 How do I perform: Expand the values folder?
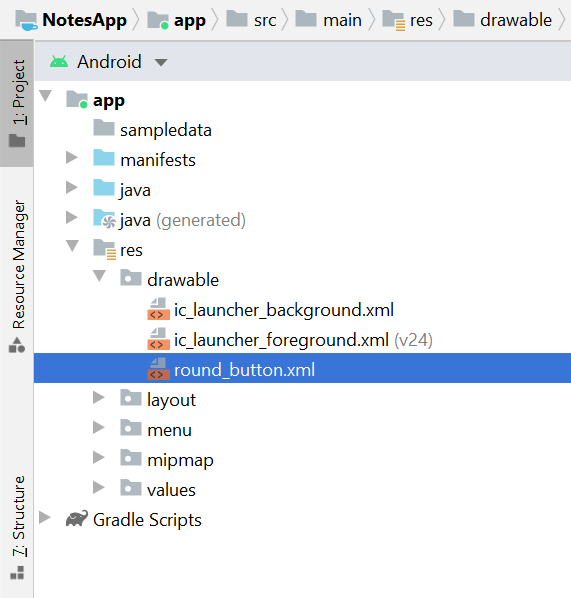click(99, 487)
